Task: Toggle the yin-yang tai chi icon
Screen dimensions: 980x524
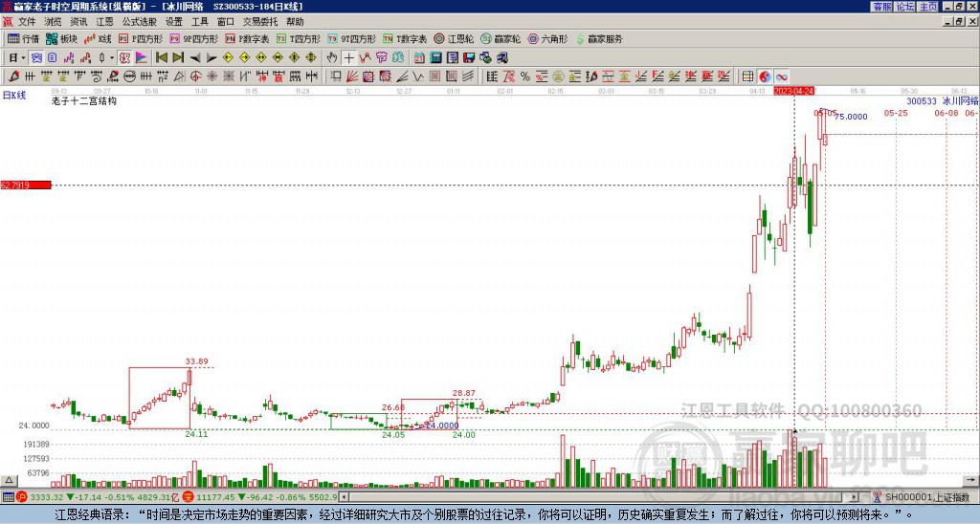Action: 765,76
